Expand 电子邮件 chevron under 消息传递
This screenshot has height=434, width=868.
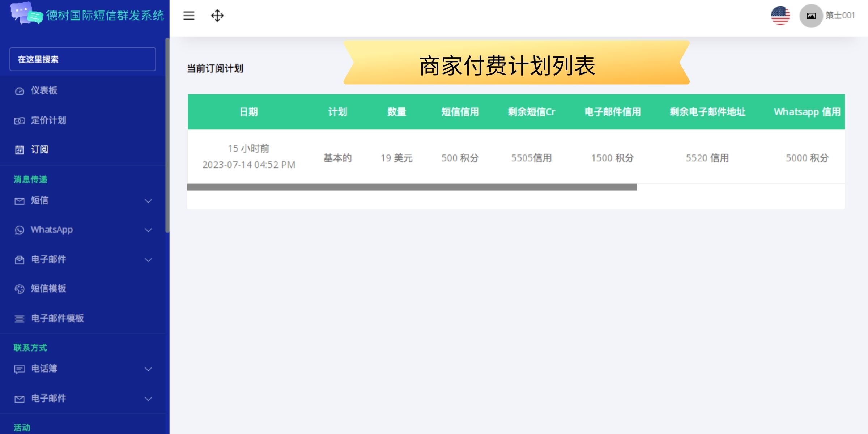148,260
